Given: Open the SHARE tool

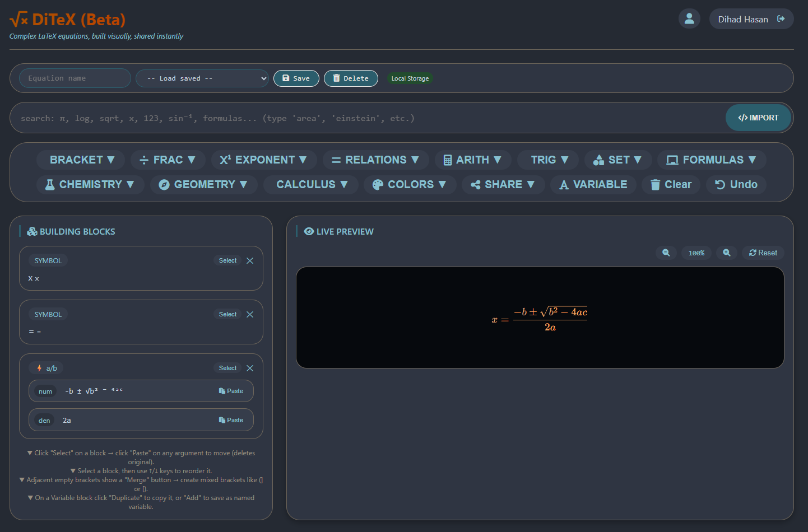Looking at the screenshot, I should tap(503, 184).
